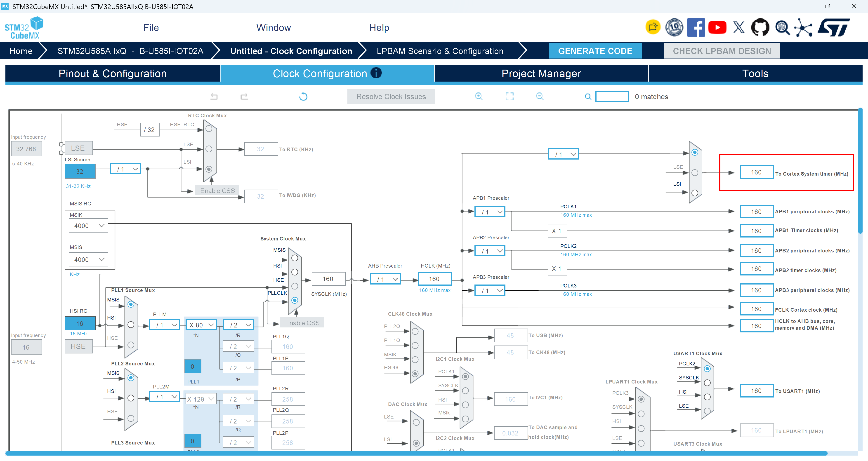The image size is (868, 461).
Task: Select SYSCLK in I2C1 Clock Mux
Action: click(465, 390)
